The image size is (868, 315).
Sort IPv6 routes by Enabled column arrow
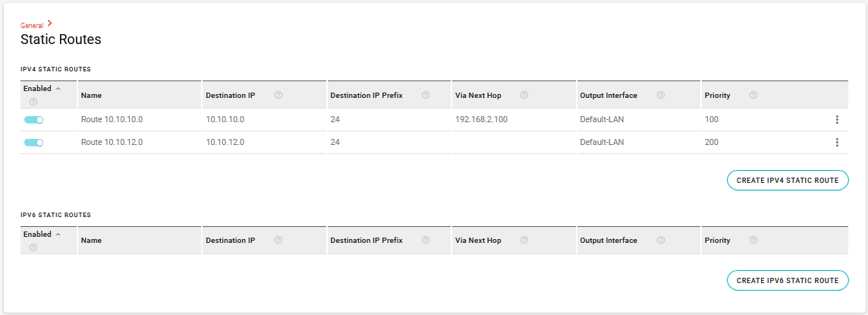pos(58,234)
